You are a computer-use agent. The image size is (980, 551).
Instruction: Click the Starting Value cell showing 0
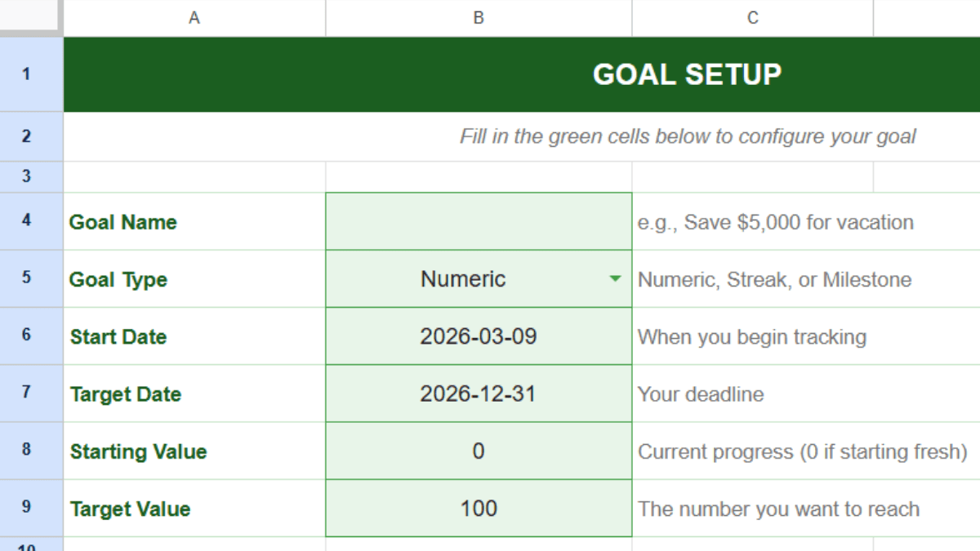479,451
